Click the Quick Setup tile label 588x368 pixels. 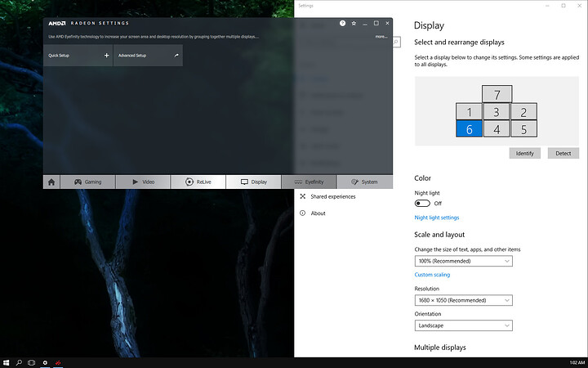click(59, 56)
